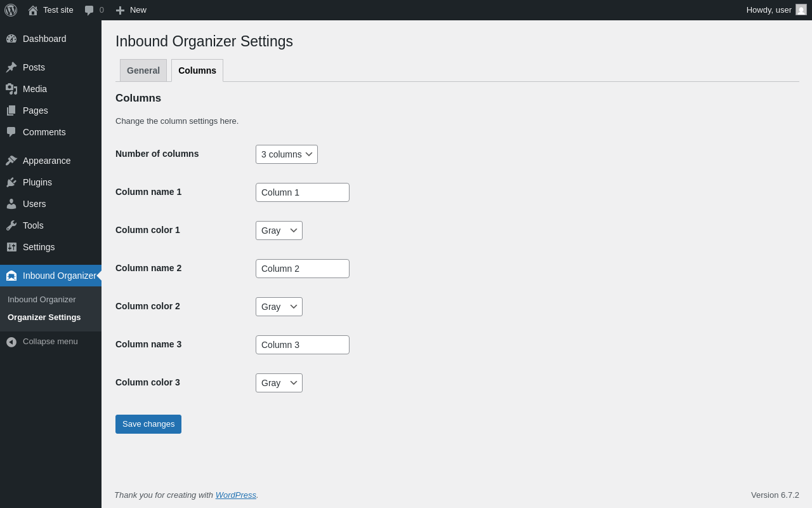Click the Plugins plug icon
The height and width of the screenshot is (508, 812).
[x=11, y=182]
